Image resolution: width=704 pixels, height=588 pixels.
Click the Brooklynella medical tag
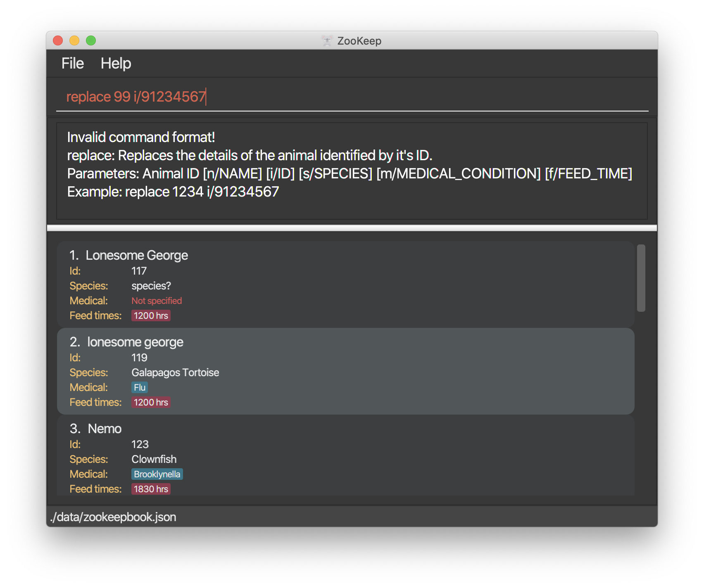coord(157,474)
